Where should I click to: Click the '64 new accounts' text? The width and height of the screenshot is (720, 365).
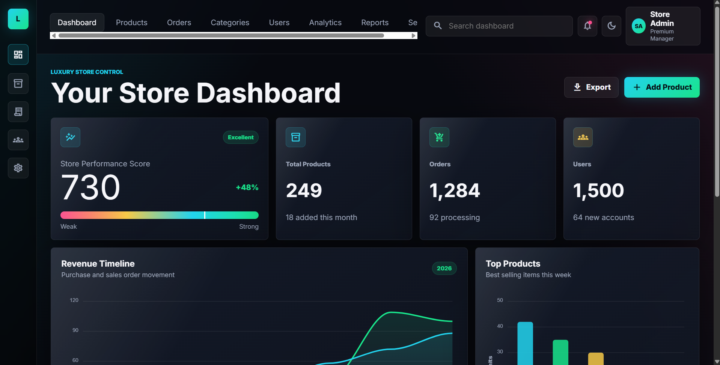[603, 218]
